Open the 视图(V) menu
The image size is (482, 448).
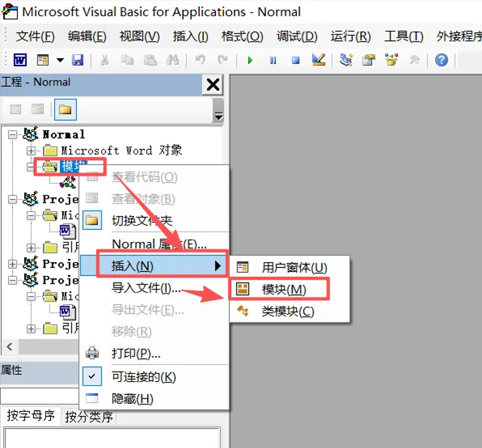click(140, 37)
